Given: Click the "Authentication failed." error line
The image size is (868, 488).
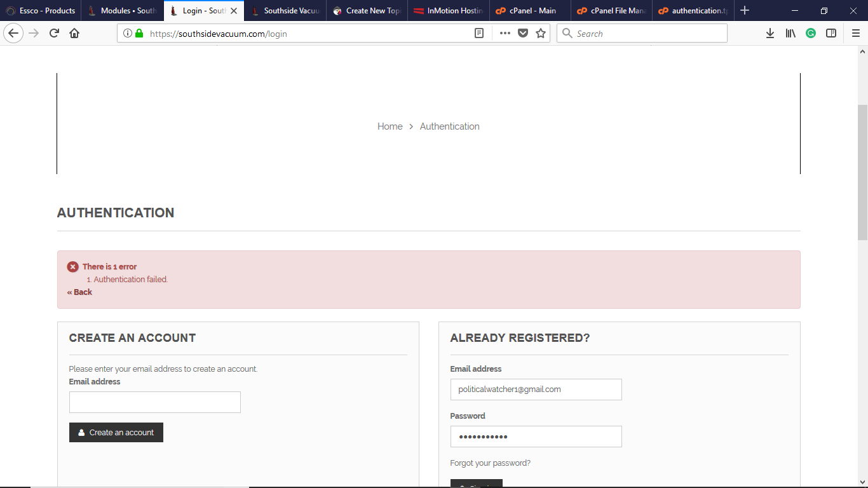Looking at the screenshot, I should click(131, 280).
